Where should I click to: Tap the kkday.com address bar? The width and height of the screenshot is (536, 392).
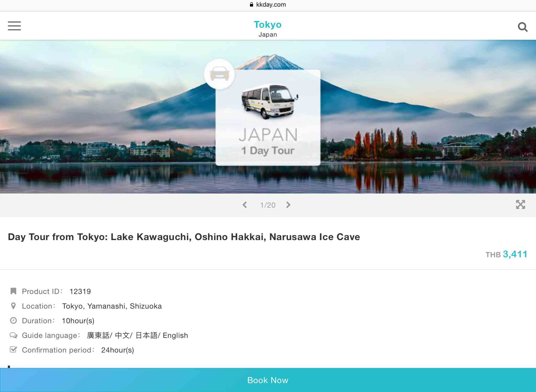click(x=268, y=5)
